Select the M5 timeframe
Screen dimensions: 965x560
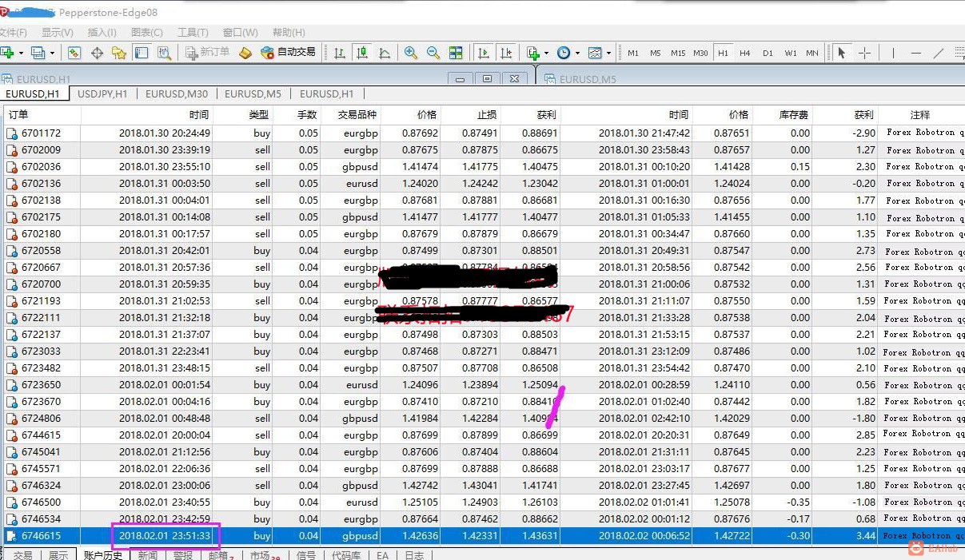(x=656, y=53)
